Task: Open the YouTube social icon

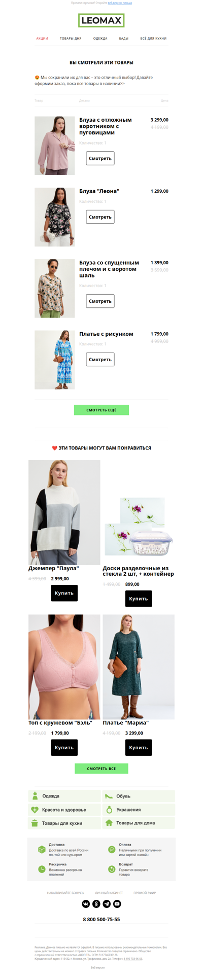Action: (x=117, y=903)
